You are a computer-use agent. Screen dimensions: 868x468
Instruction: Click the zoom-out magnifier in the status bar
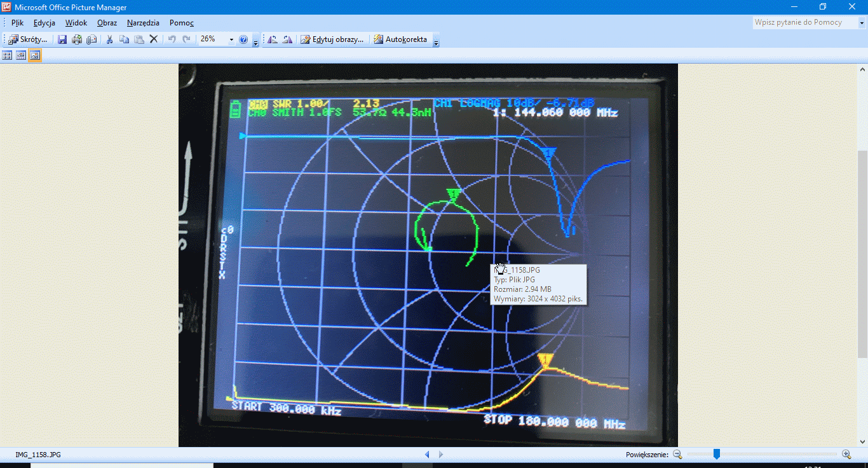(677, 455)
